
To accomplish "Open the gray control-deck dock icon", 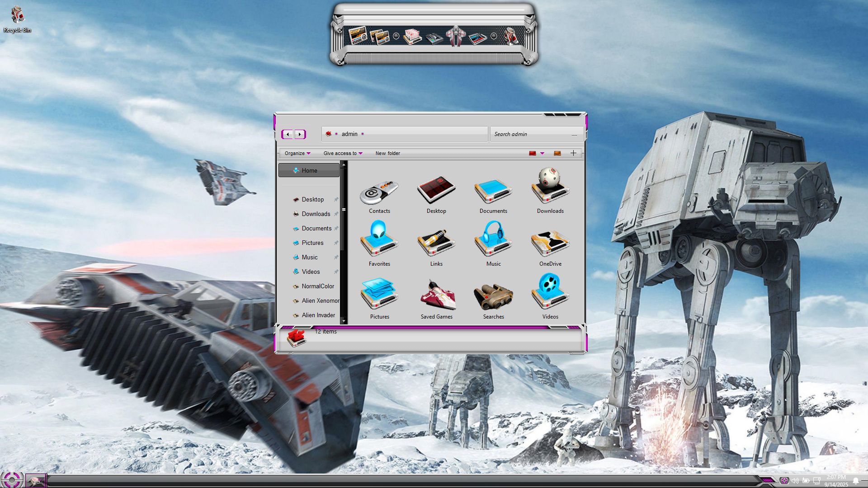I will [434, 38].
